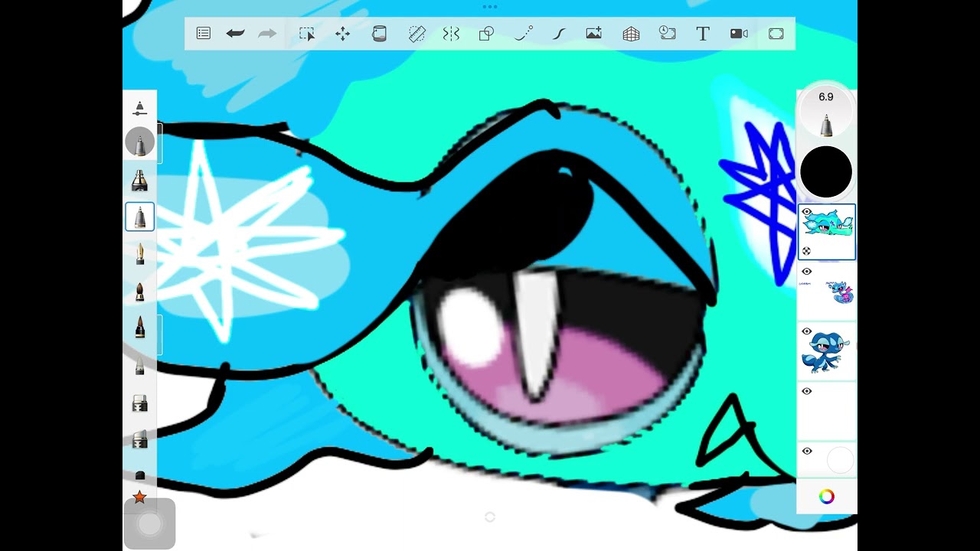Tap the three-dot handle above toolbar
Screen dimensions: 980x551
(x=490, y=6)
